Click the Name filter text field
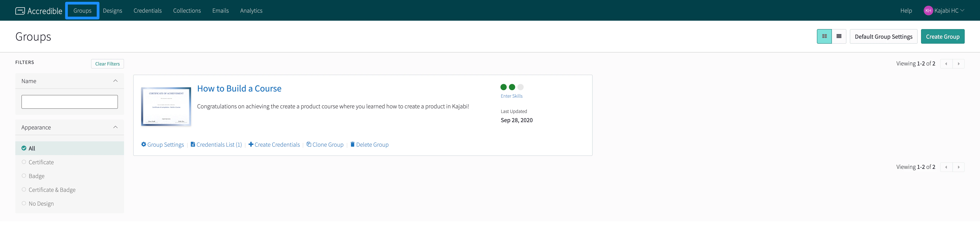 70,102
